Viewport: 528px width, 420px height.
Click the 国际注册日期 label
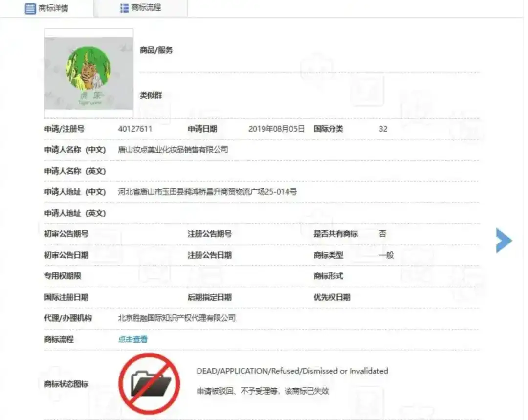[x=66, y=297]
